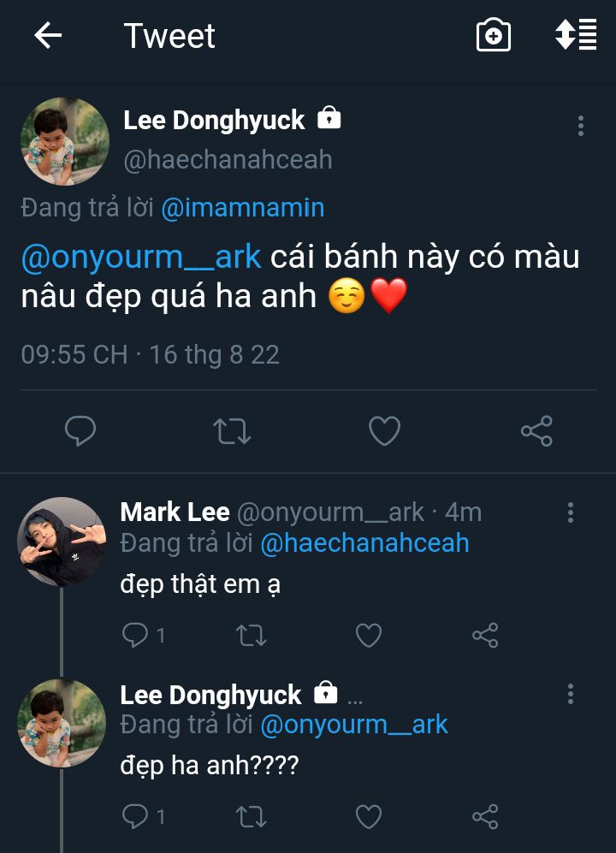The height and width of the screenshot is (853, 616).
Task: Open Mark Lee's profile picture
Action: coord(62,542)
